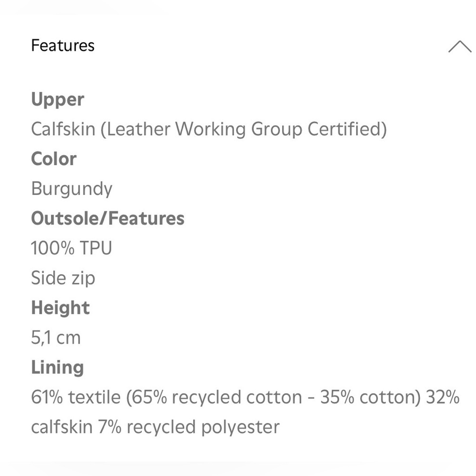
Task: Click the 100% TPU text
Action: [72, 248]
